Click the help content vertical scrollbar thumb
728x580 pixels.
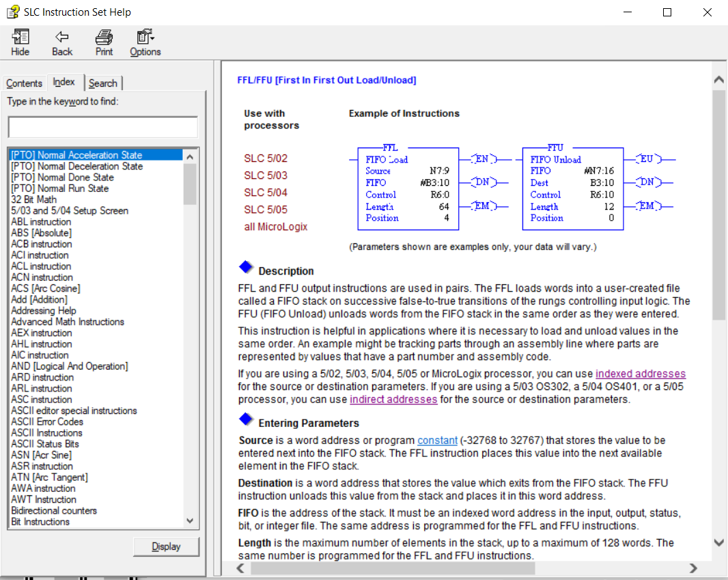(x=718, y=205)
